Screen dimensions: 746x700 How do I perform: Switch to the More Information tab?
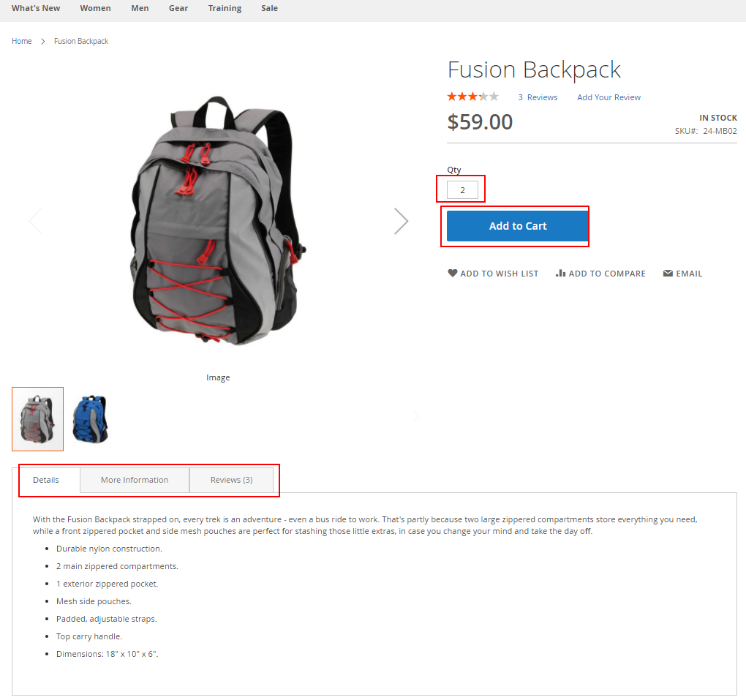[135, 480]
